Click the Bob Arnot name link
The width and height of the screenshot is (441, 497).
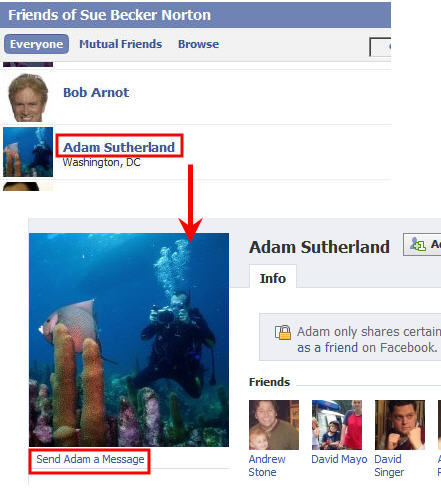[96, 92]
